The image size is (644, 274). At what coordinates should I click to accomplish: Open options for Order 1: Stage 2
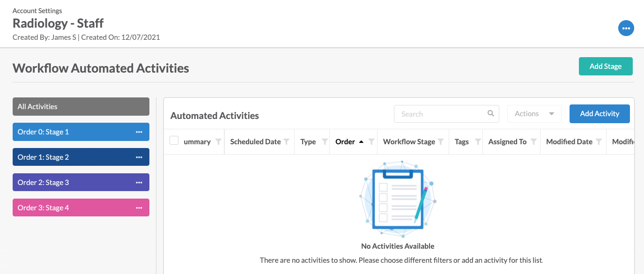click(139, 157)
